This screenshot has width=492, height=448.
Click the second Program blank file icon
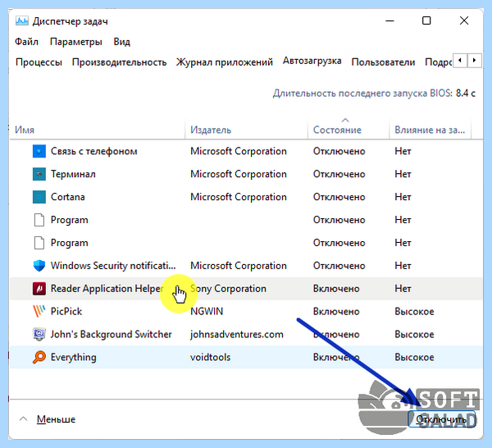pyautogui.click(x=39, y=243)
